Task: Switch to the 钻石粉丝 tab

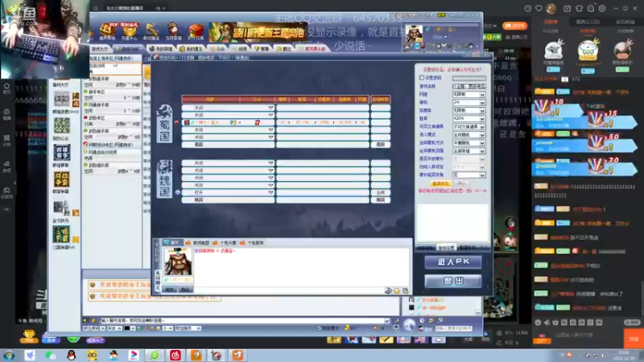Action: tap(625, 22)
